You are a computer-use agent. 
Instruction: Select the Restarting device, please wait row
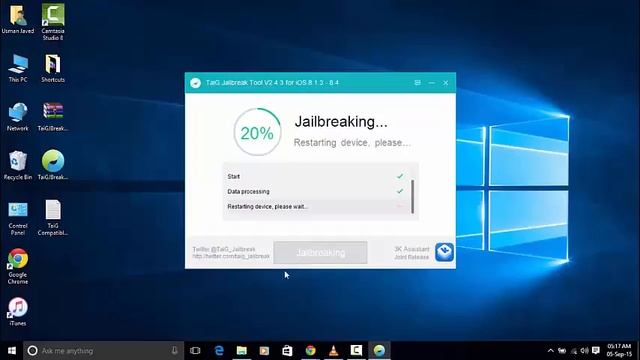(320, 207)
